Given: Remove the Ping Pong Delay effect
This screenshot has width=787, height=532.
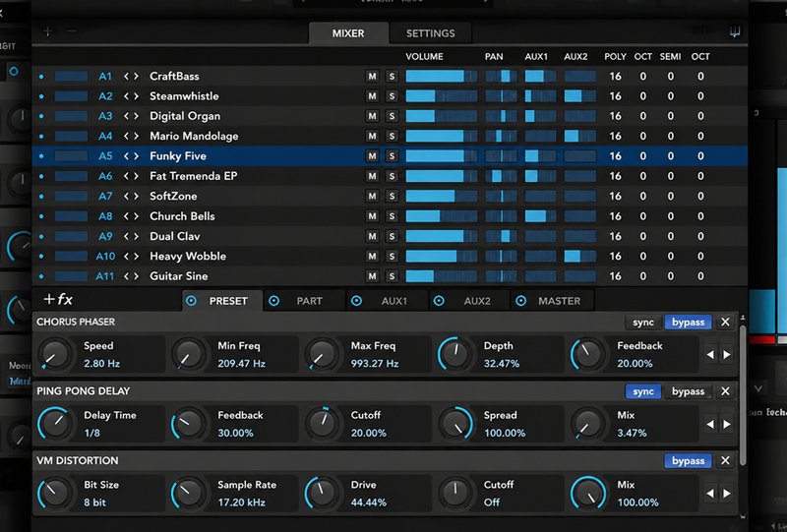Looking at the screenshot, I should pyautogui.click(x=725, y=391).
